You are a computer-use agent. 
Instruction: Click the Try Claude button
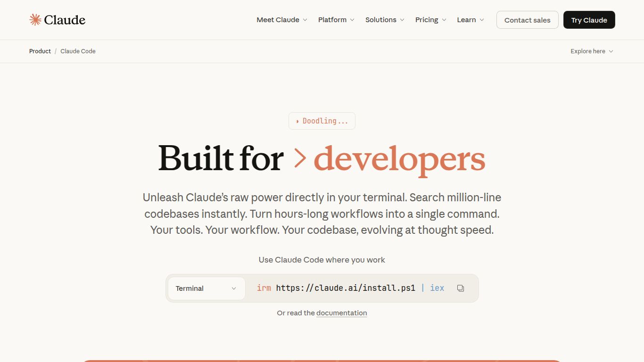[x=589, y=20]
